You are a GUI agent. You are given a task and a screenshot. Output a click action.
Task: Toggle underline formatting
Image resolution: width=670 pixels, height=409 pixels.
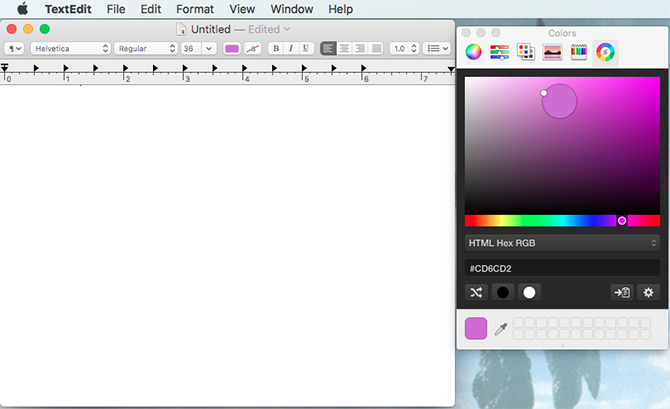306,48
